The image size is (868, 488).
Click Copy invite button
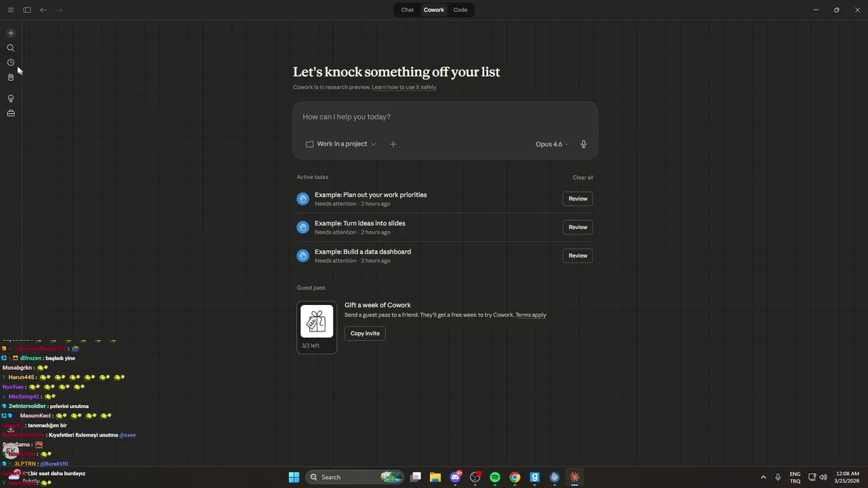pyautogui.click(x=365, y=333)
